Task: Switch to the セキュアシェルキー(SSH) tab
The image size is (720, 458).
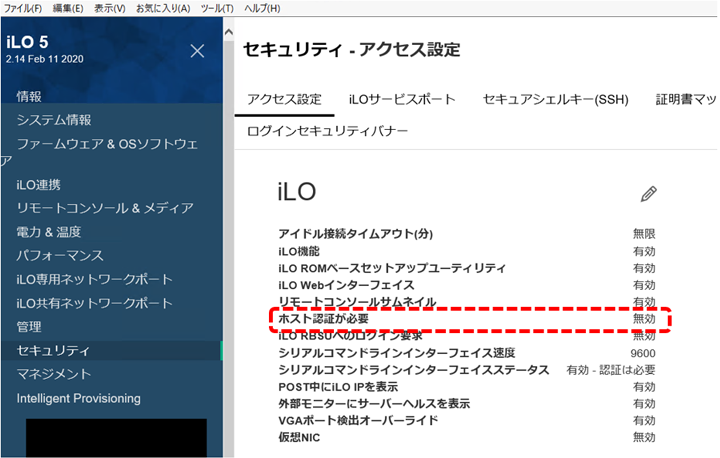Action: pyautogui.click(x=556, y=99)
